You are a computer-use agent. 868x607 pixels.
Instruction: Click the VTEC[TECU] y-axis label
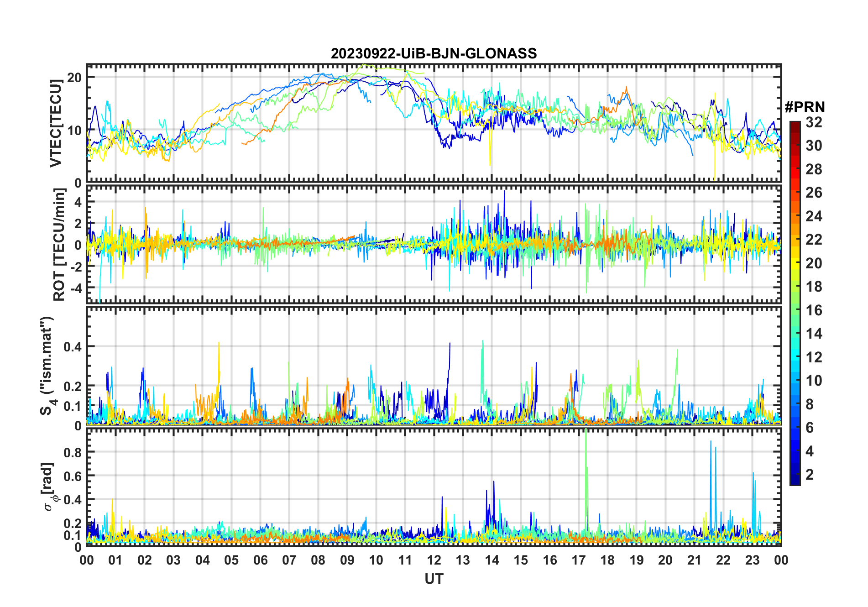pyautogui.click(x=56, y=123)
